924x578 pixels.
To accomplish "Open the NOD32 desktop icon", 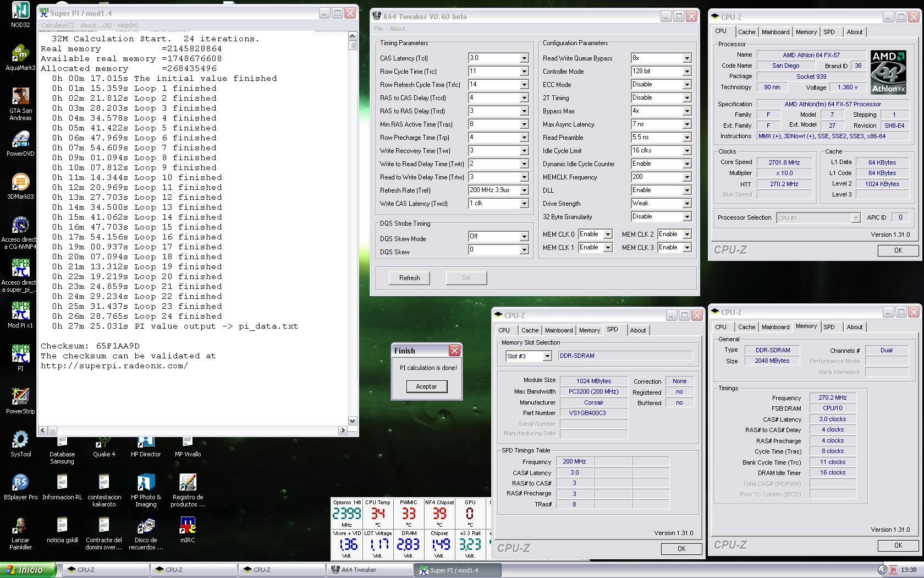I will (20, 15).
